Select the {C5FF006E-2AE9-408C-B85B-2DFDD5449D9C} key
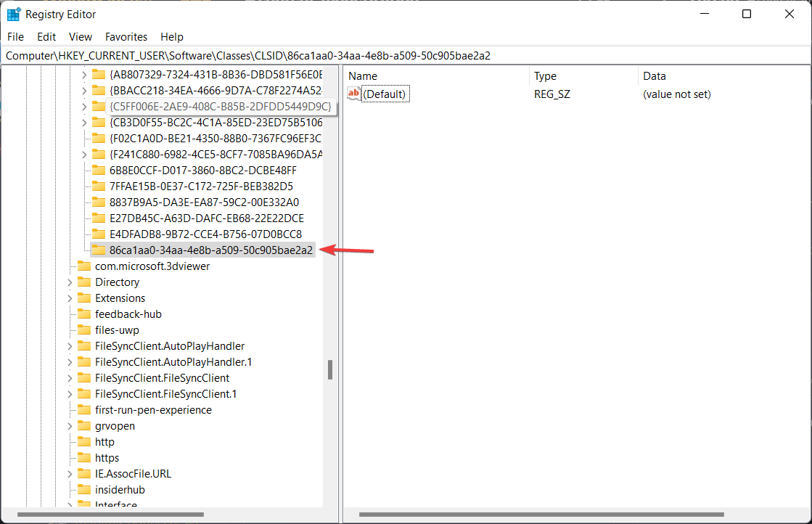The image size is (812, 524). tap(220, 107)
